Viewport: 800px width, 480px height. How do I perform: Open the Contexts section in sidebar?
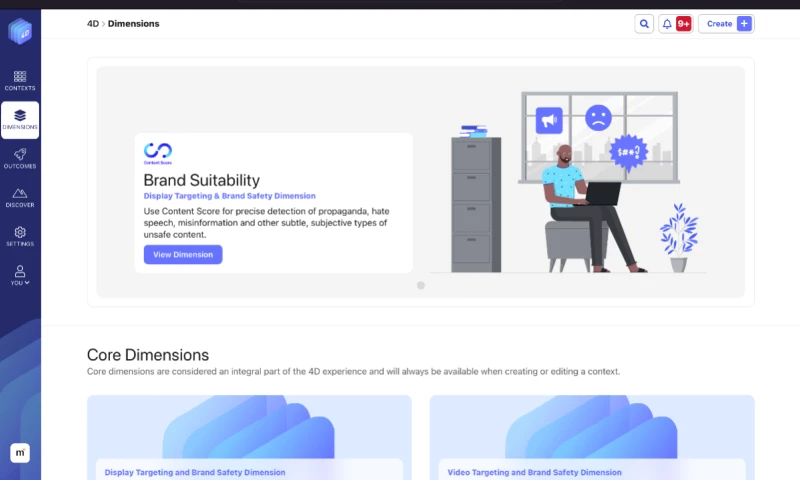click(20, 81)
